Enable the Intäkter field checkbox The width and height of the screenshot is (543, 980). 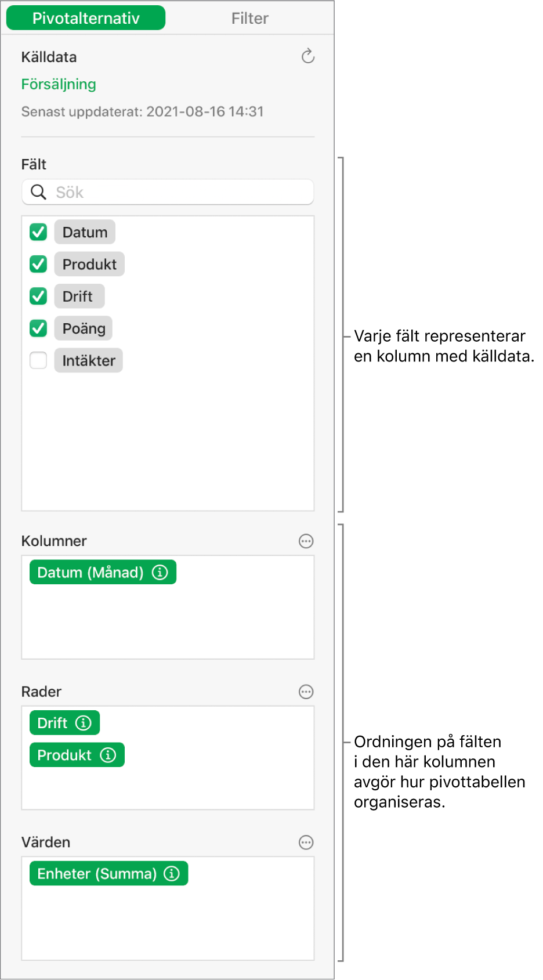tap(38, 361)
